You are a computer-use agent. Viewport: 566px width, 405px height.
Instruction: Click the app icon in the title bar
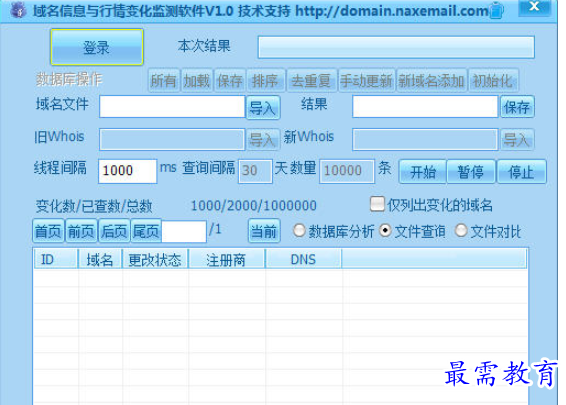coord(18,10)
